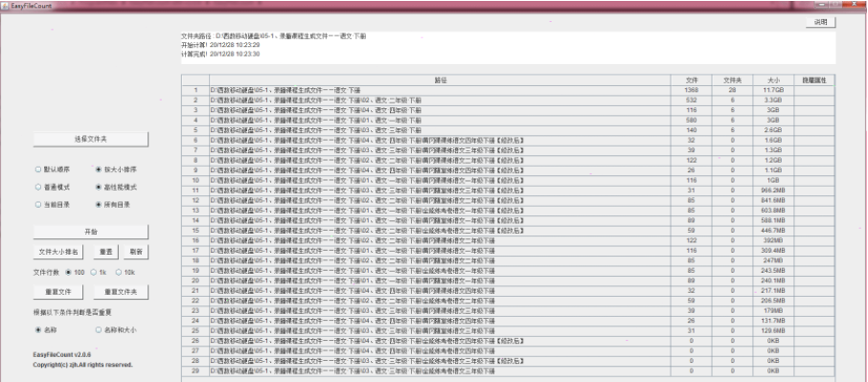The image size is (868, 382).
Task: Select the 按大小排序 radio option
Action: [115, 169]
